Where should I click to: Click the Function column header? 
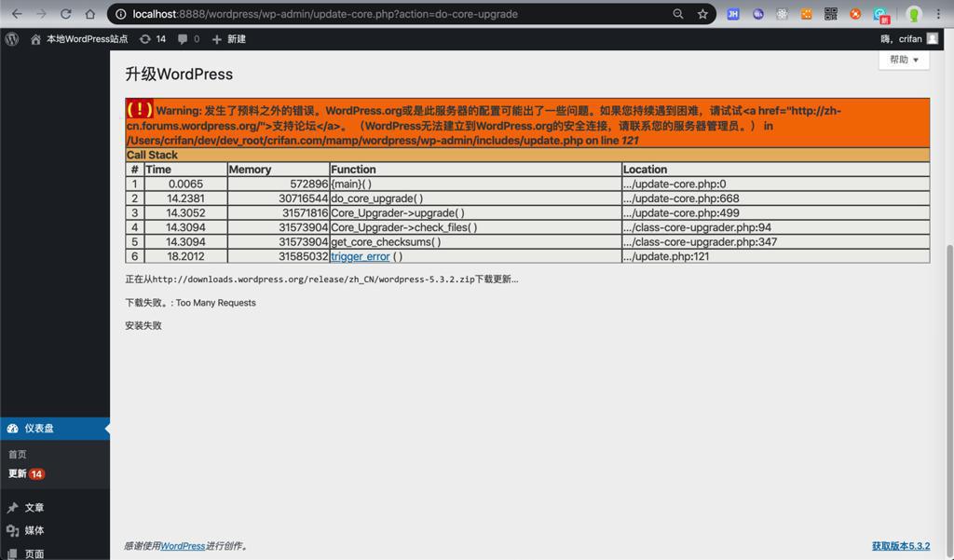click(x=475, y=170)
